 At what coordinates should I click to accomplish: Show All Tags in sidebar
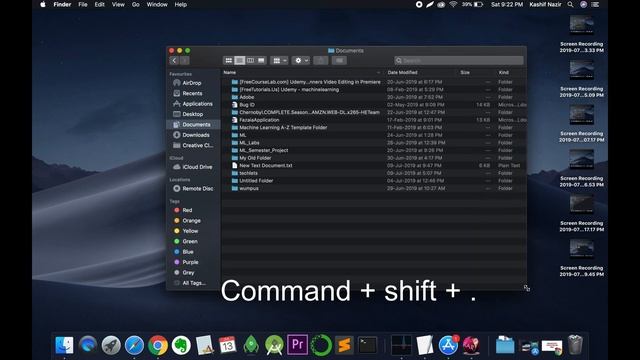point(193,283)
